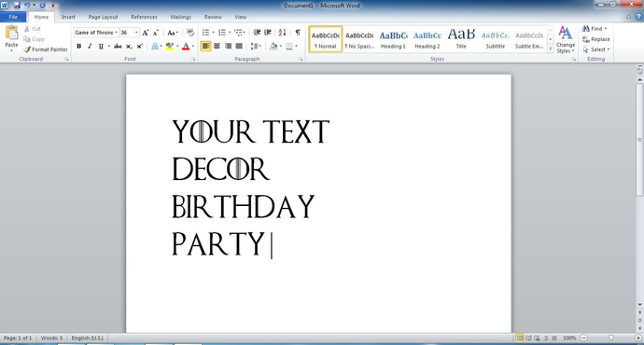Apply the Normal style

(326, 39)
